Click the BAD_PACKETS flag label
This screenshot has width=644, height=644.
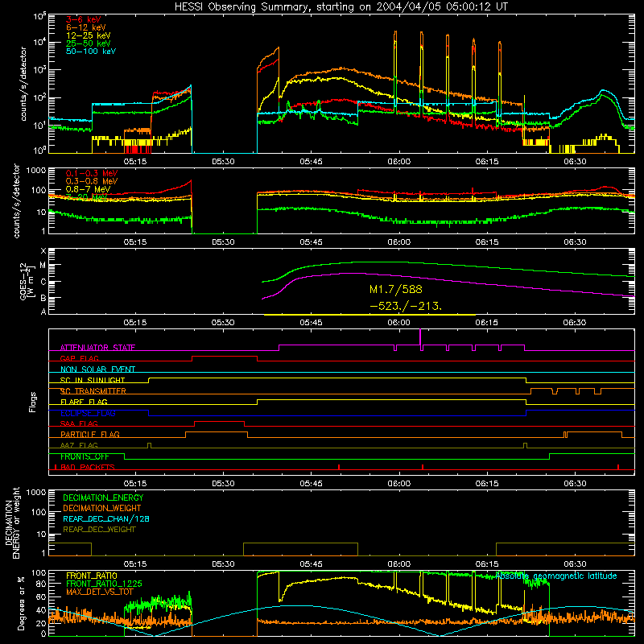(x=88, y=467)
